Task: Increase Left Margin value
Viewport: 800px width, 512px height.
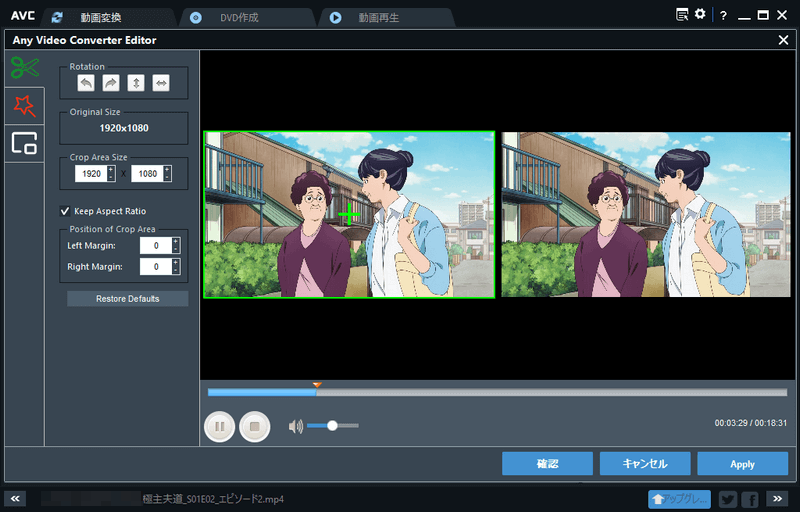Action: (176, 242)
